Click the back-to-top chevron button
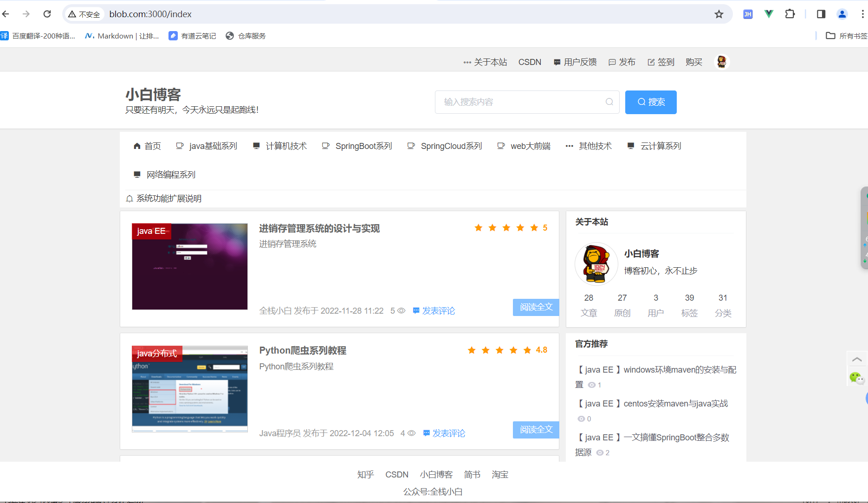 (857, 359)
